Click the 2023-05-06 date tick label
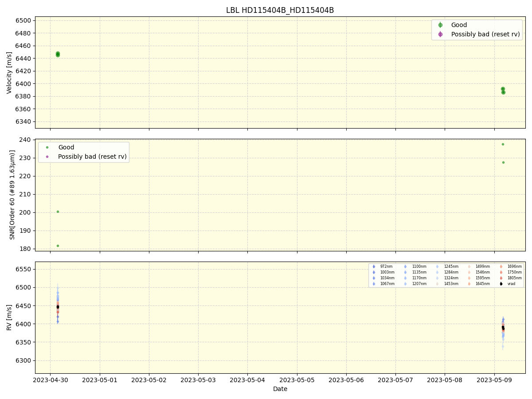The image size is (532, 399). pyautogui.click(x=346, y=380)
